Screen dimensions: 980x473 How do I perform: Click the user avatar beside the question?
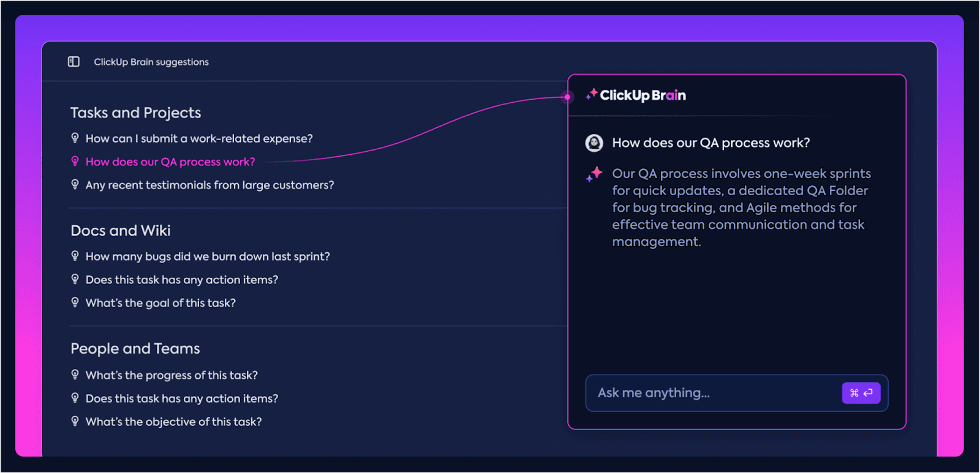coord(594,143)
